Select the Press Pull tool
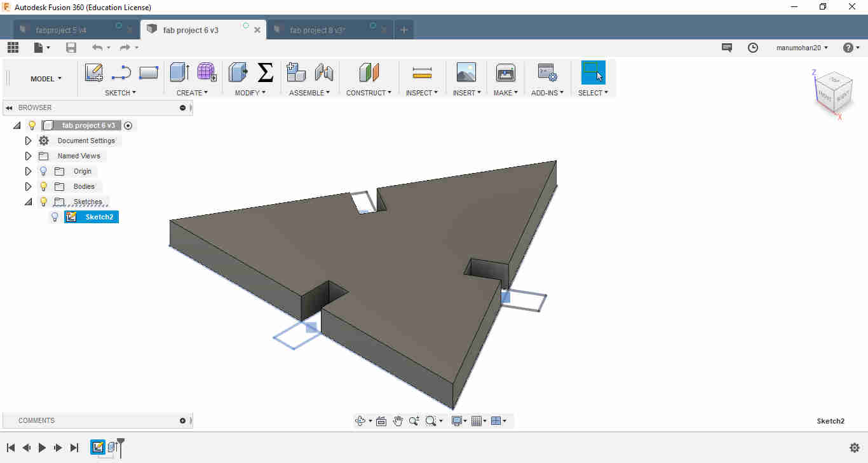Viewport: 868px width, 463px height. 238,73
